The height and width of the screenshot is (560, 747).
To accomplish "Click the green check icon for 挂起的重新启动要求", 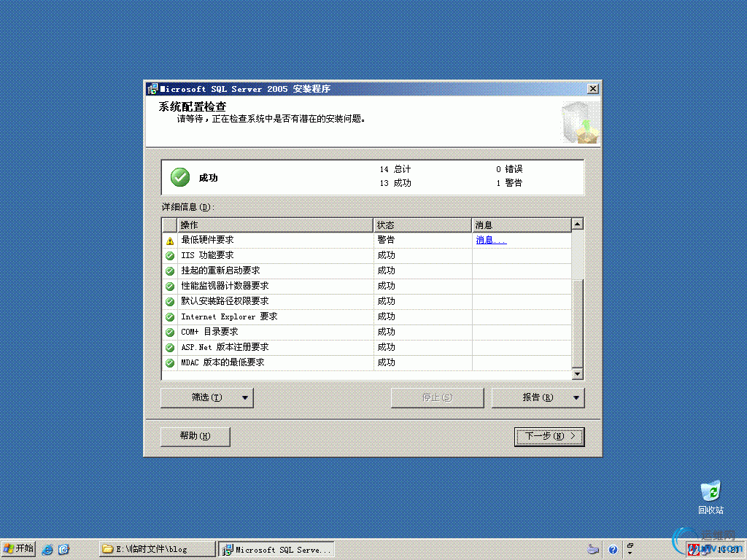I will [x=169, y=271].
